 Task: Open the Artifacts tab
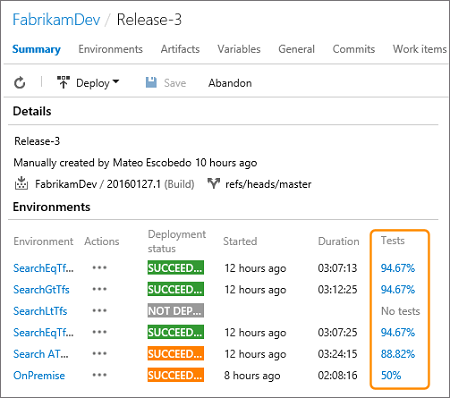180,49
